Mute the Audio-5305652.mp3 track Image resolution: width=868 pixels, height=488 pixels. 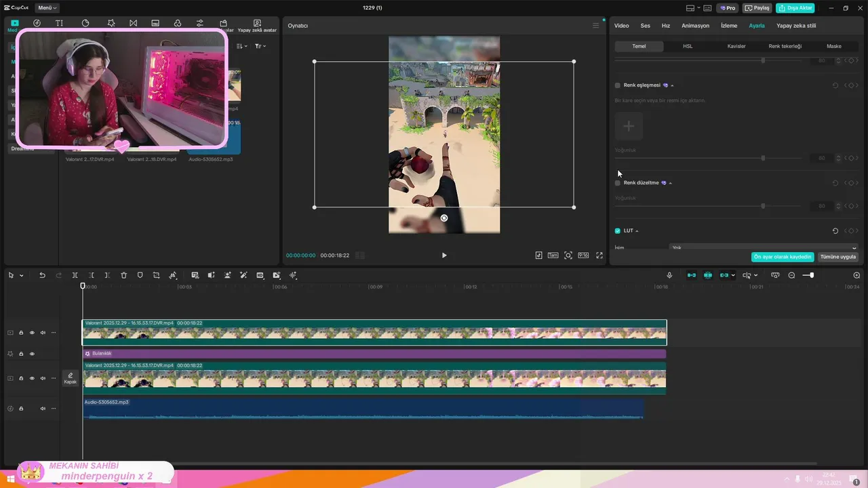click(43, 409)
